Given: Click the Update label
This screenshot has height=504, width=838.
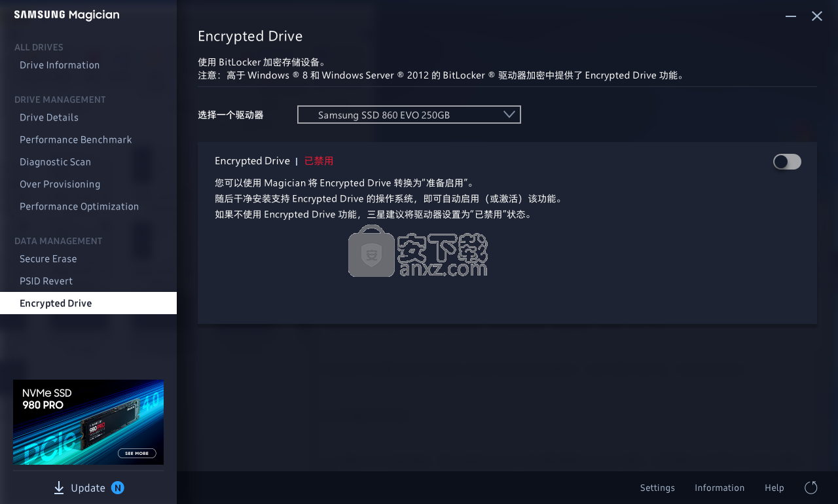Looking at the screenshot, I should pos(88,488).
